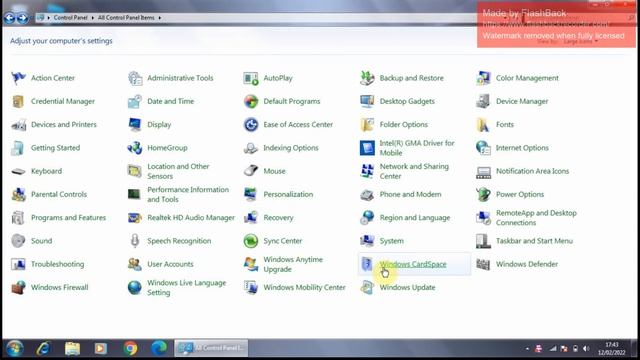Open the Folder Options icon
Viewport: 640px width, 360px height.
pos(367,124)
